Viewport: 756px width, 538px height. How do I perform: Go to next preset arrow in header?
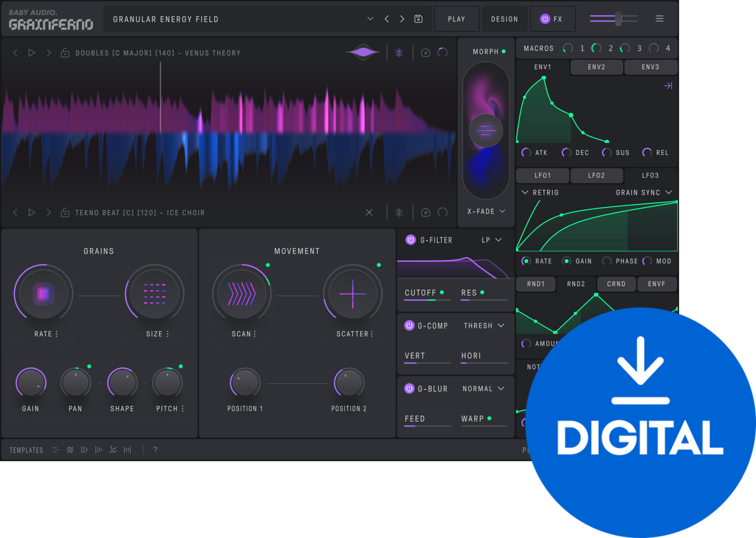pyautogui.click(x=402, y=19)
